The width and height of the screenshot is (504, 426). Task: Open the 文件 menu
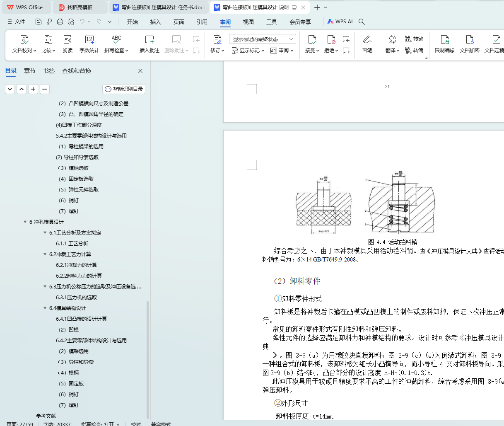[x=16, y=22]
